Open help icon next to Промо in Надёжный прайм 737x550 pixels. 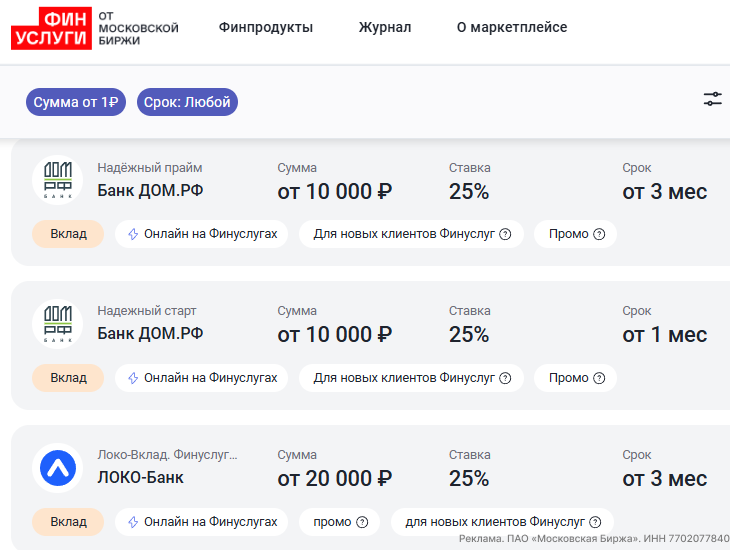(599, 234)
